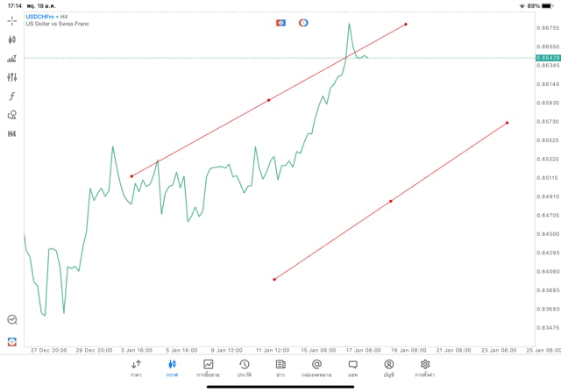This screenshot has width=561, height=392.
Task: Open the ข่าว (News) tab
Action: point(280,367)
